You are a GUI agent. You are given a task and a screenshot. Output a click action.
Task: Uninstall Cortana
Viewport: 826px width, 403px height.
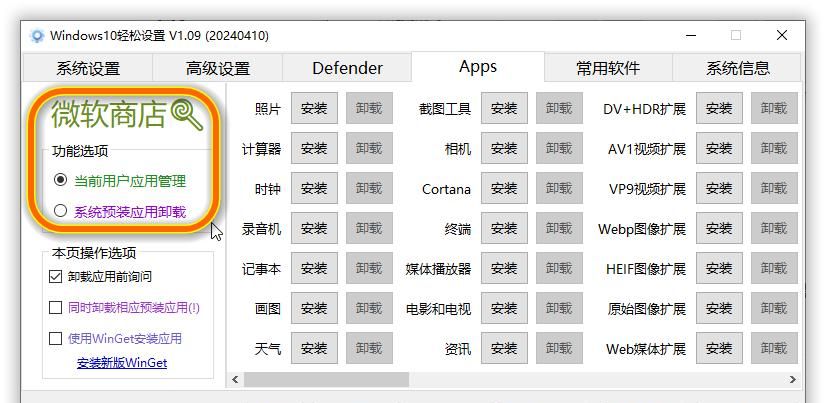(559, 189)
